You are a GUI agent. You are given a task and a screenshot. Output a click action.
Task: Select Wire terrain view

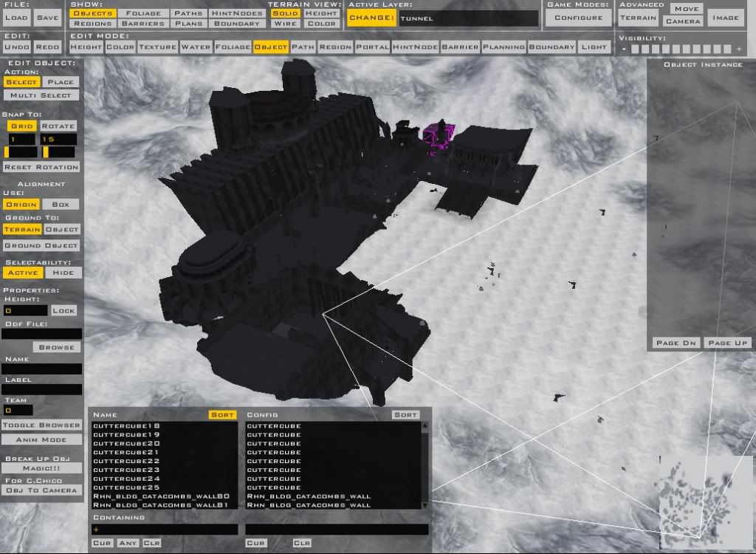point(285,23)
